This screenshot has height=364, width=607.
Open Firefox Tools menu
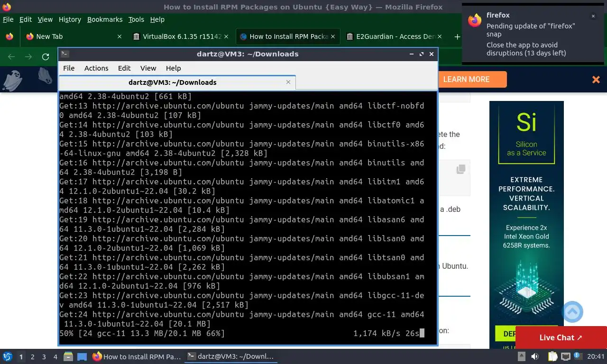coord(136,19)
